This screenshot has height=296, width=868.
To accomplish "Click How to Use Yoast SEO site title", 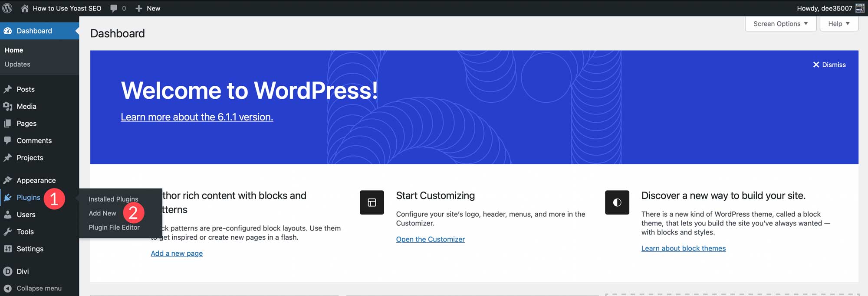I will pyautogui.click(x=67, y=8).
